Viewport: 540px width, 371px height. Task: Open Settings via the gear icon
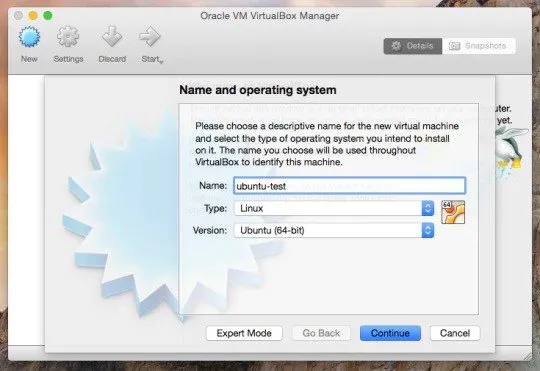(68, 37)
